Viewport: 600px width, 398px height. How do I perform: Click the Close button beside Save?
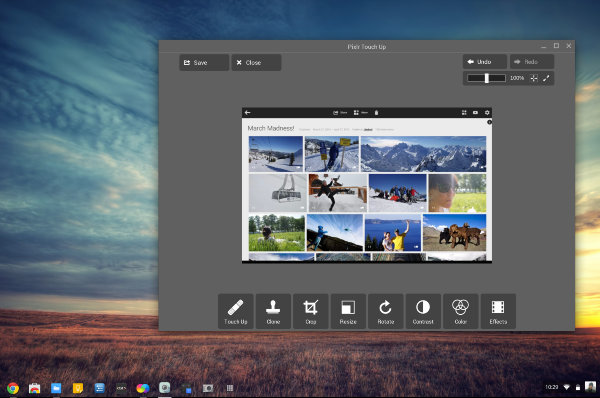256,62
